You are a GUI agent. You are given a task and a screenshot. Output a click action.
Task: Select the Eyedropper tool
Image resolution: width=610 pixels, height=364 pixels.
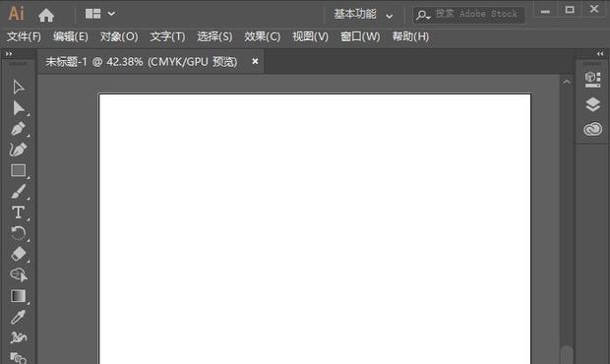point(18,317)
